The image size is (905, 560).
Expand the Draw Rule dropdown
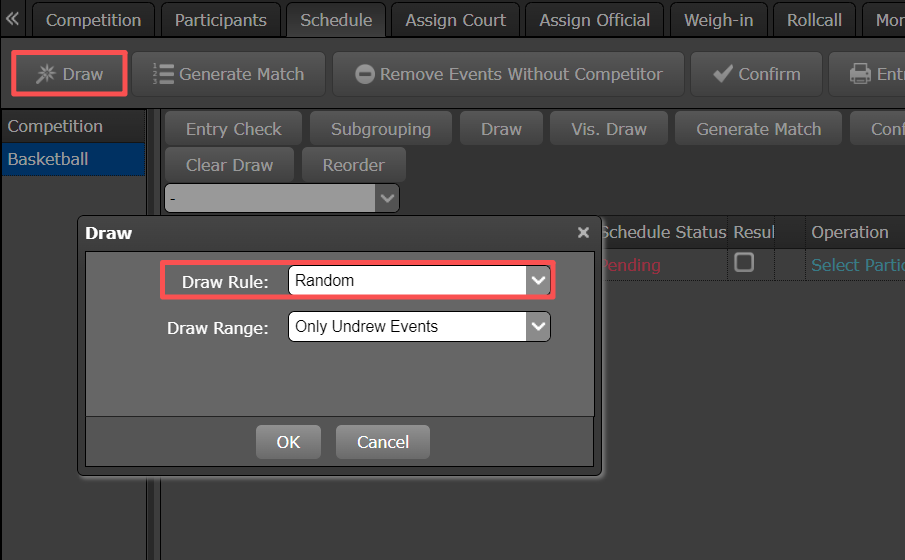click(538, 281)
